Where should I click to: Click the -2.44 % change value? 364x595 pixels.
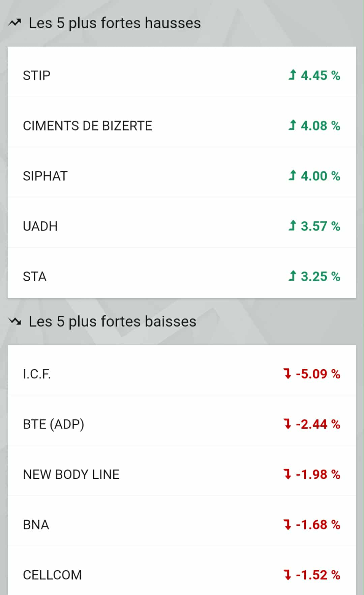click(x=318, y=424)
